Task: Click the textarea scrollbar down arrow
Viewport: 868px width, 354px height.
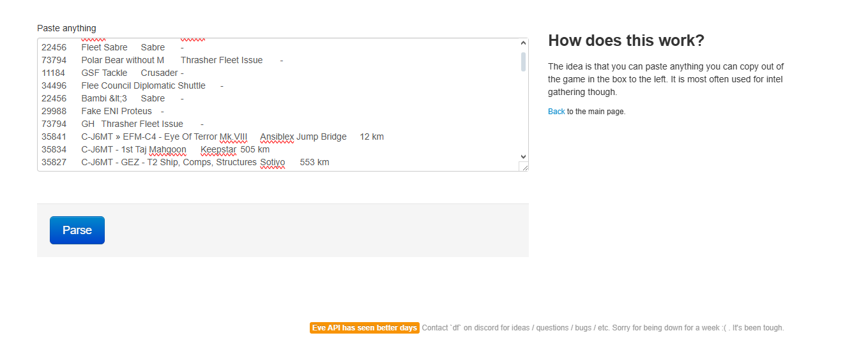Action: click(x=523, y=156)
